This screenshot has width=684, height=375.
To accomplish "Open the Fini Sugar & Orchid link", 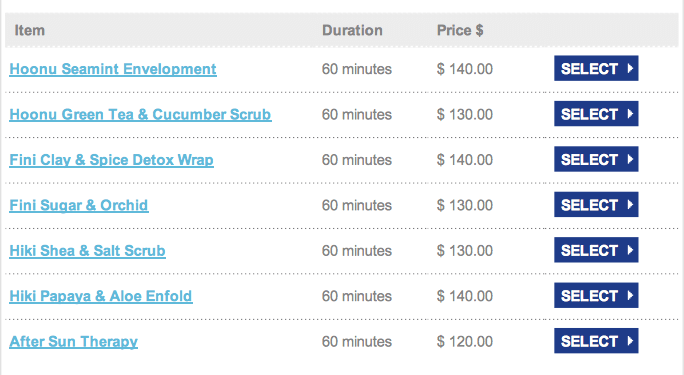I will pyautogui.click(x=79, y=205).
